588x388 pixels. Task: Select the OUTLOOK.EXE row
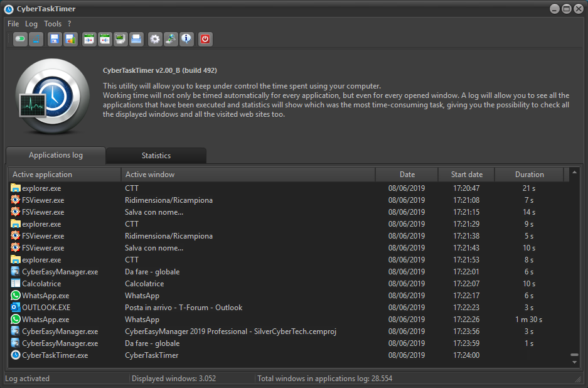coord(289,308)
